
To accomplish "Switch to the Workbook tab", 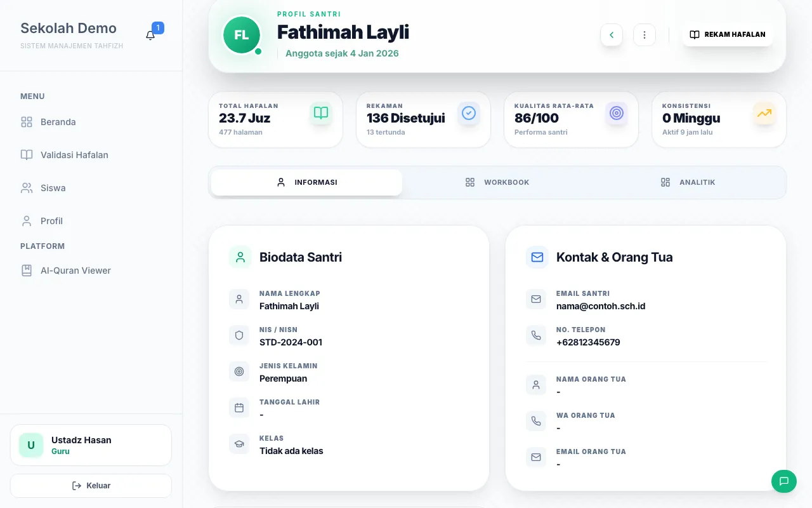I will pos(497,182).
